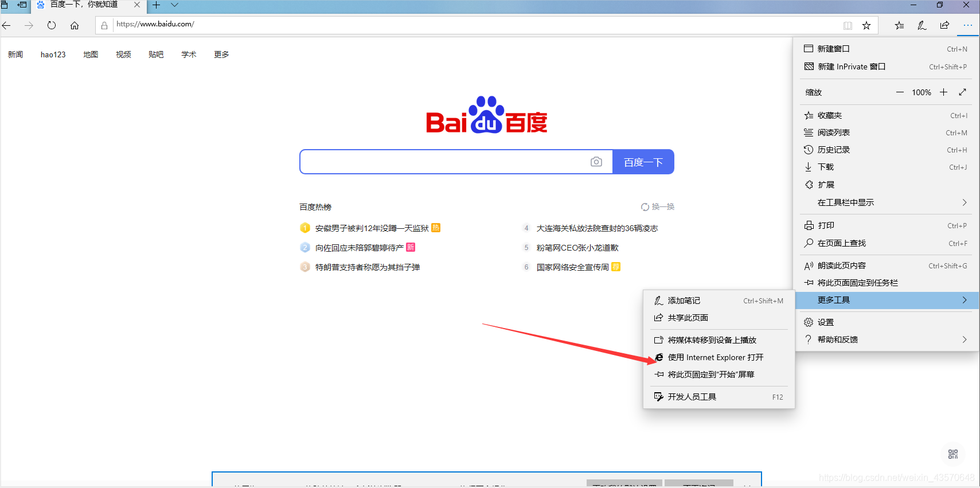Expand 帮助和反馈 submenu
The height and width of the screenshot is (488, 980).
click(x=886, y=339)
